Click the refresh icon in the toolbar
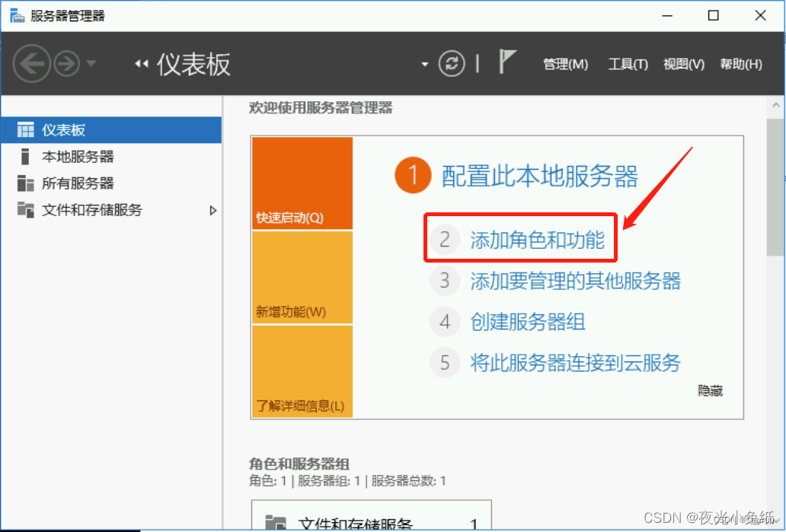 [x=452, y=64]
